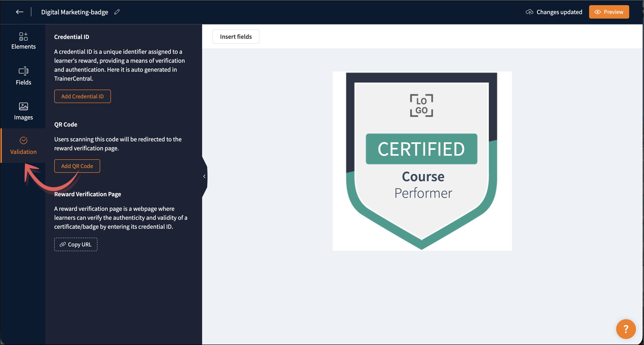Click pencil icon to rename badge

(117, 12)
